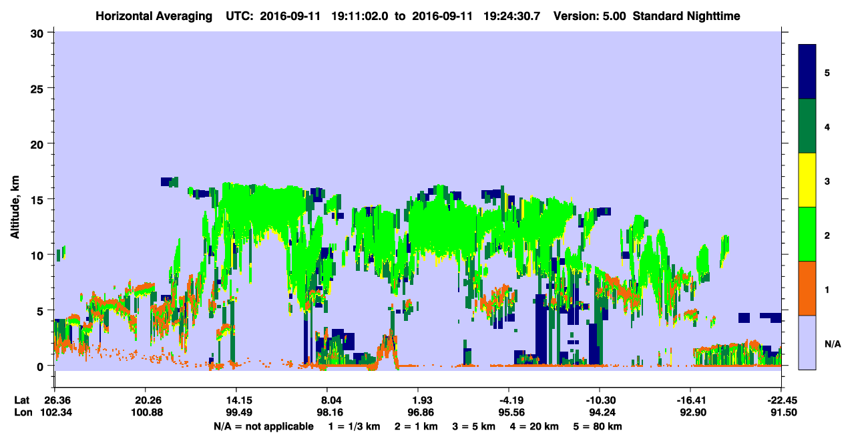Image resolution: width=868 pixels, height=445 pixels.
Task: Click the bright green colorbar segment labeled 2
Action: pos(807,234)
